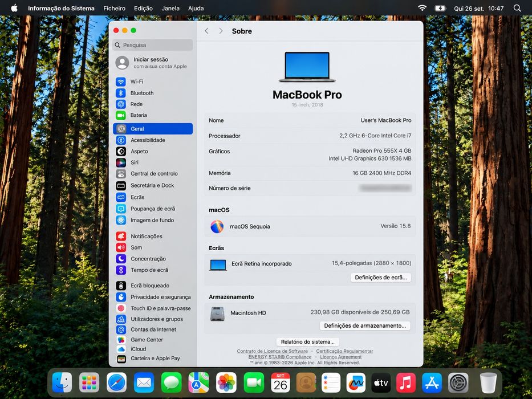Open Photos from the Dock
Viewport: 532px width, 399px height.
click(226, 382)
